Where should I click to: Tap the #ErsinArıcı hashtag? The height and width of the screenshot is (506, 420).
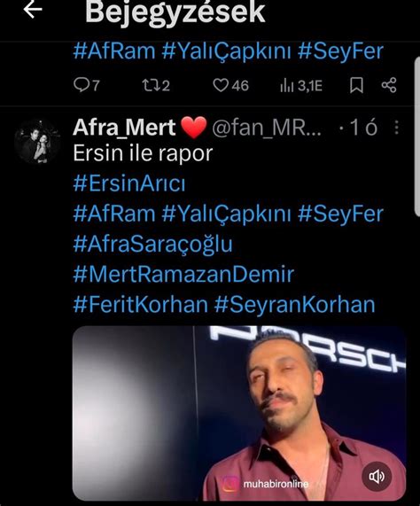pyautogui.click(x=129, y=184)
